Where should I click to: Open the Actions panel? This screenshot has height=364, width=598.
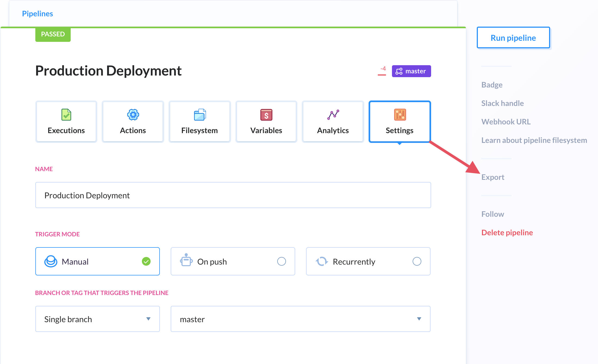click(132, 121)
